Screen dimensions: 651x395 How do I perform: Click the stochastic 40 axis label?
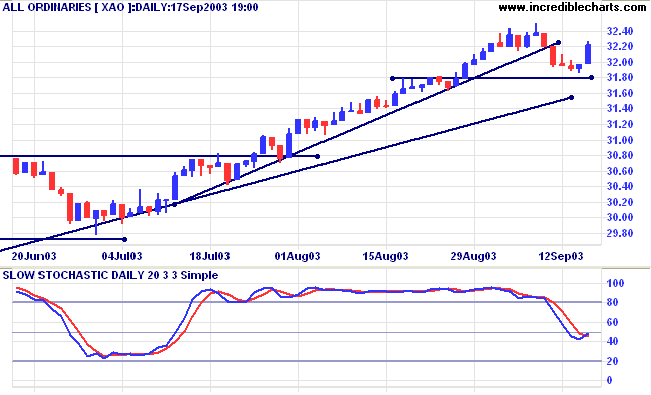click(613, 341)
